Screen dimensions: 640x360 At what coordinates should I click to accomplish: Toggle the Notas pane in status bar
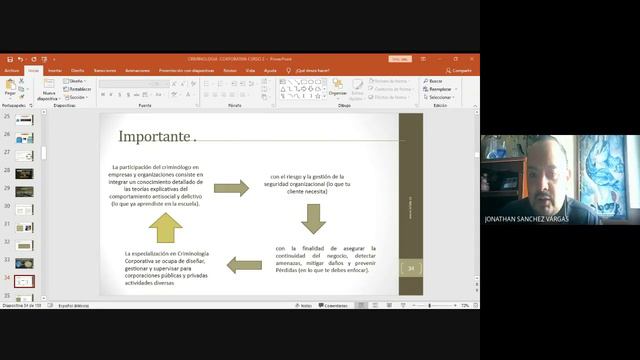click(x=303, y=305)
